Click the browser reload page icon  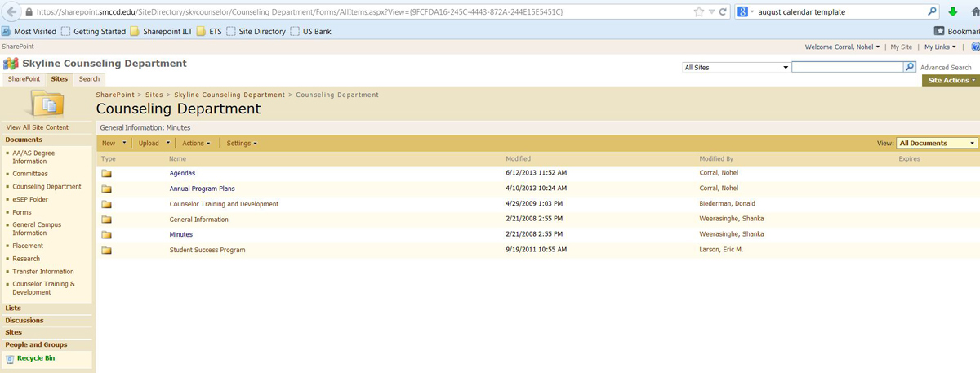tap(723, 12)
